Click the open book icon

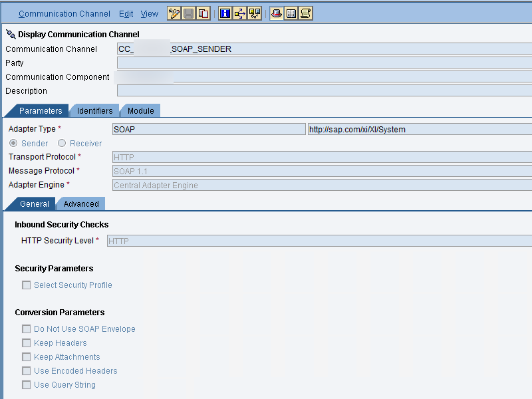(x=291, y=13)
